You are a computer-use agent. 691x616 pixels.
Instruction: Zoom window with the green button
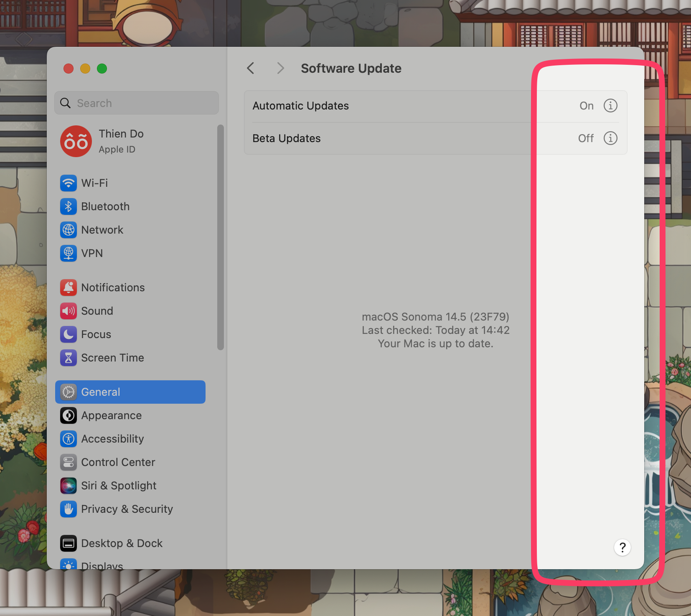(102, 69)
